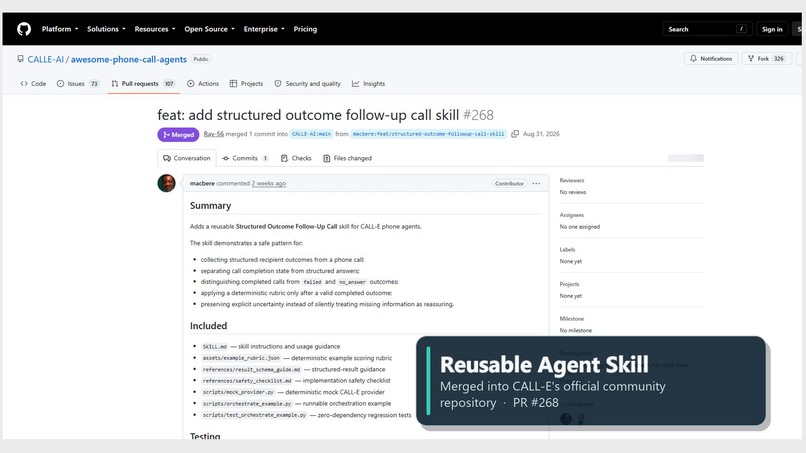Open the awesome-phone-call-agents repository link
806x453 pixels.
point(129,59)
